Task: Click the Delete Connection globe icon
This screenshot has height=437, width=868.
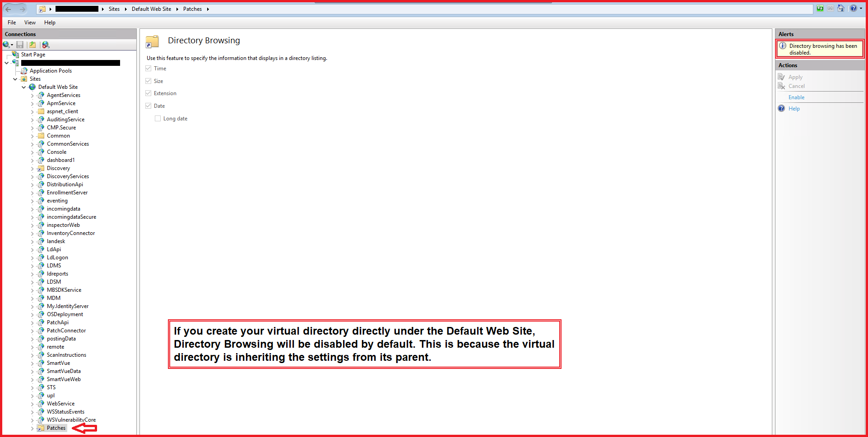Action: click(46, 45)
